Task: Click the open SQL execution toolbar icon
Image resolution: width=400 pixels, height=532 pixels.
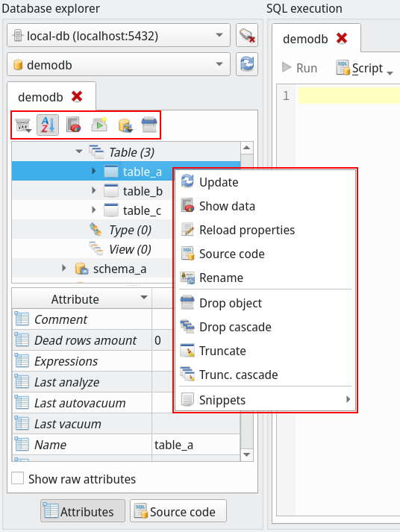Action: (x=99, y=125)
